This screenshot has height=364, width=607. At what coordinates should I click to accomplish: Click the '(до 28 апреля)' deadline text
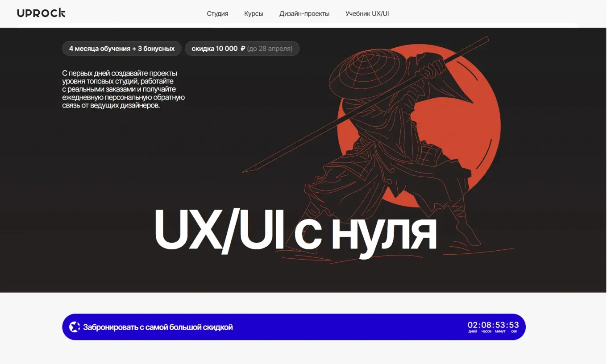270,49
